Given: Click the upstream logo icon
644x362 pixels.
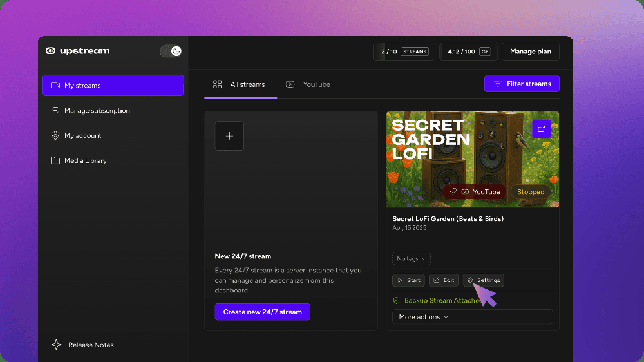Looking at the screenshot, I should 50,51.
